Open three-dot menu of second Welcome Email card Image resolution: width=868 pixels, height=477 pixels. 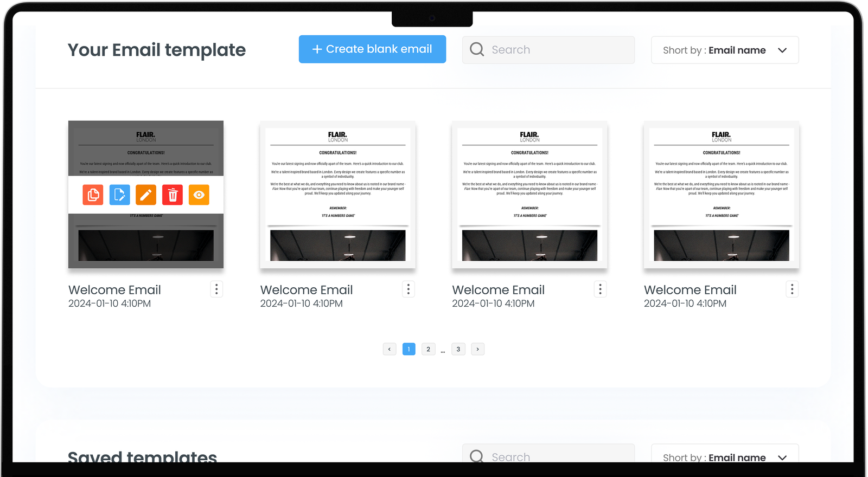pyautogui.click(x=409, y=289)
